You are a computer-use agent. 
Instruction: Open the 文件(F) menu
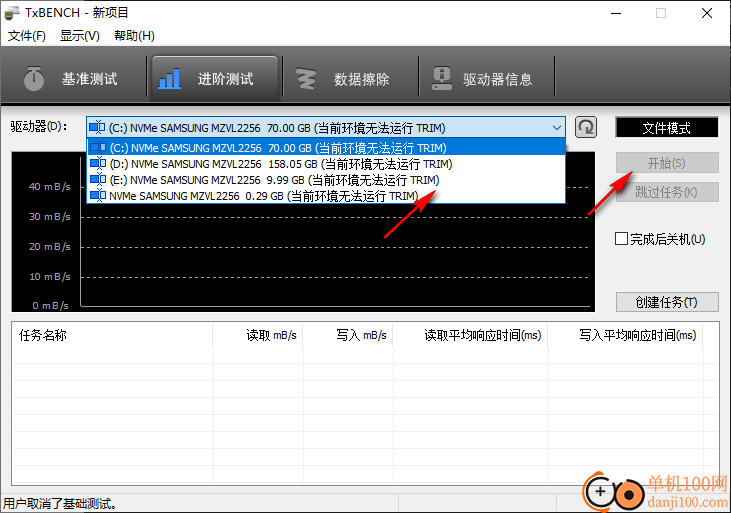pos(27,35)
